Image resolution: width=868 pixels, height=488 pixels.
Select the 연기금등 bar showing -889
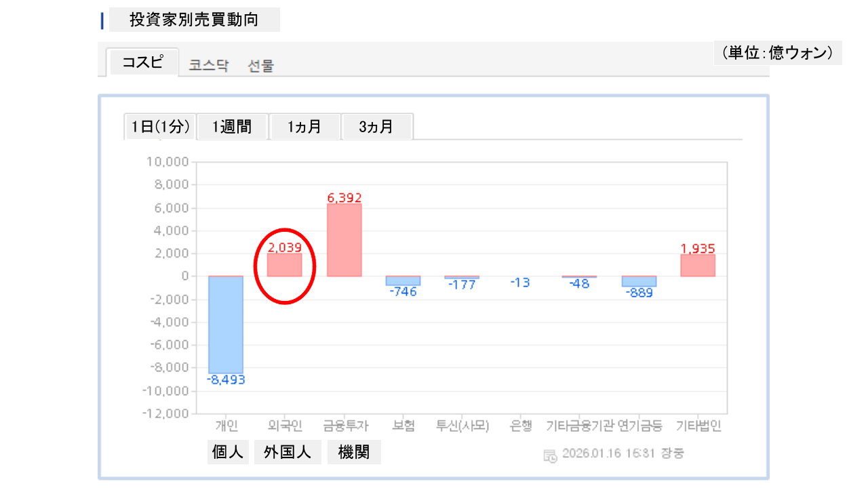click(x=638, y=281)
